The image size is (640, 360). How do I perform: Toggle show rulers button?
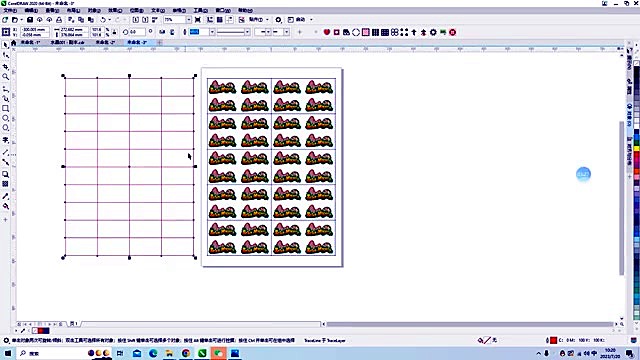pyautogui.click(x=210, y=20)
